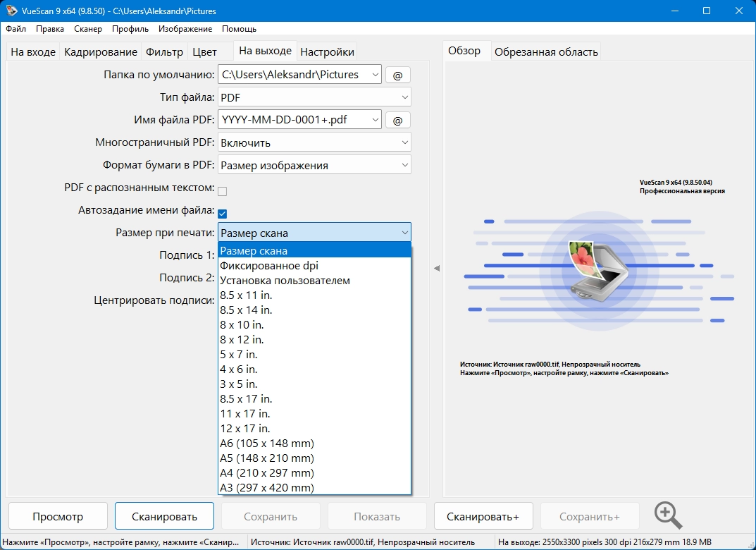Choose Установка пользователем option
Image resolution: width=756 pixels, height=550 pixels.
coord(314,281)
